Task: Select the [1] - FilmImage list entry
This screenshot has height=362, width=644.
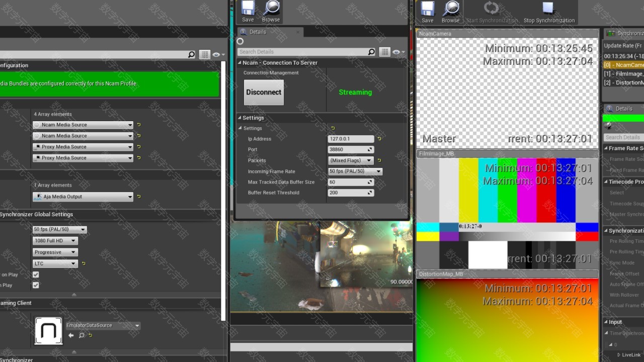Action: tap(623, 74)
